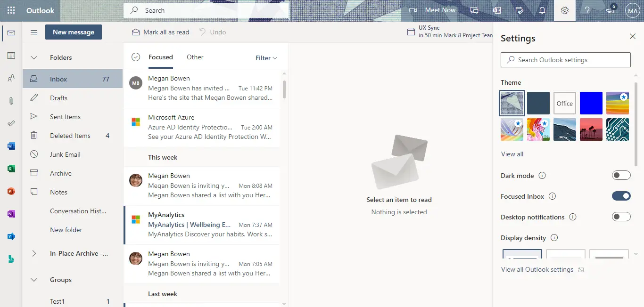644x307 pixels.
Task: Open the Sent Items folder
Action: point(73,117)
